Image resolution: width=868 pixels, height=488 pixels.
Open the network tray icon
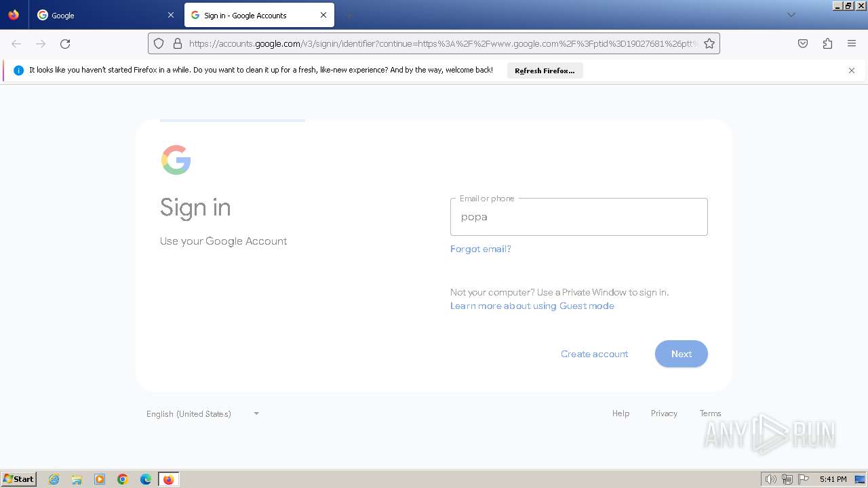787,479
